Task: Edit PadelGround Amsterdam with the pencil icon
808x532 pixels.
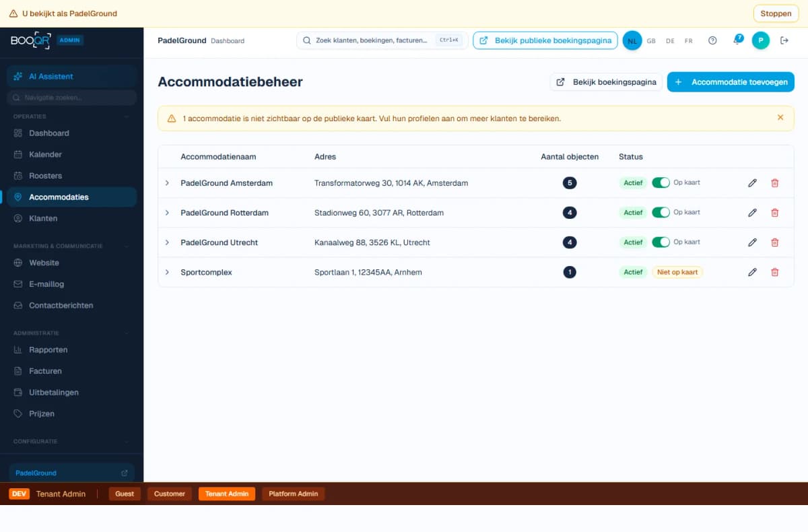Action: point(752,182)
